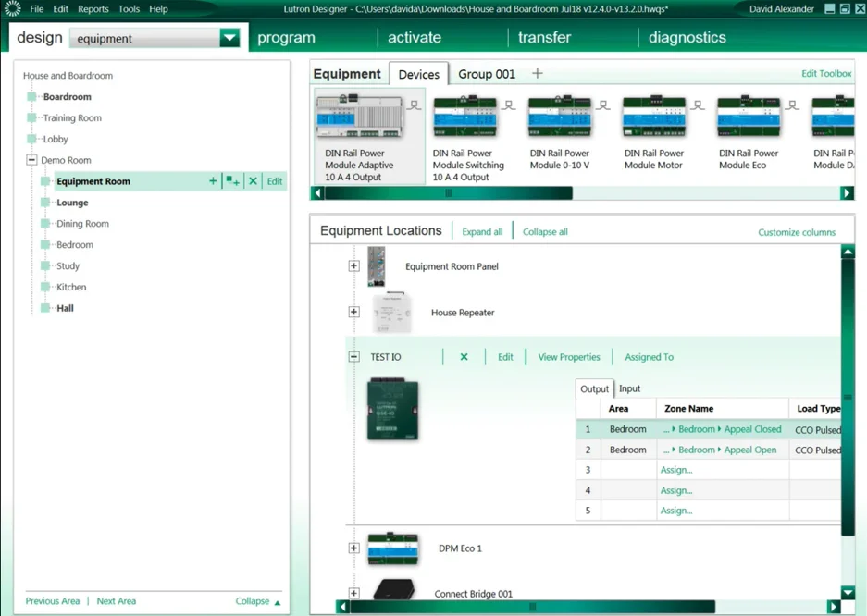Open the Edit menu
Viewport: 867px width, 616px height.
(x=60, y=9)
